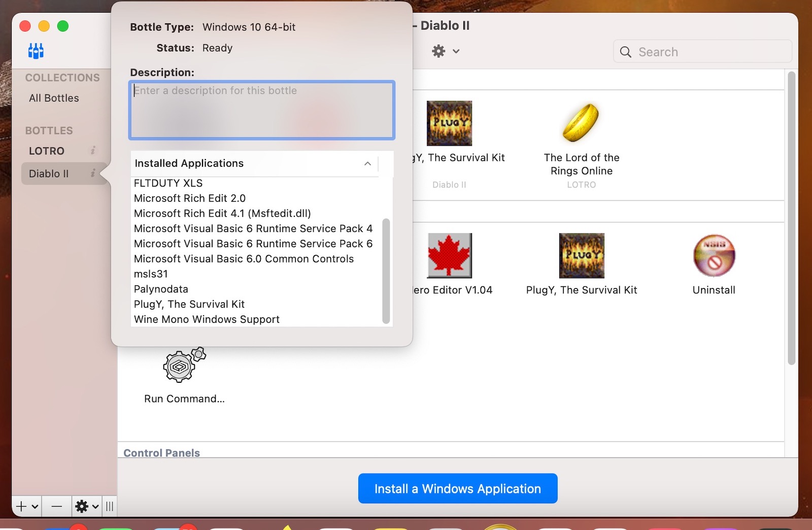Screen dimensions: 812x530
Task: Click the Run Command... label
Action: click(x=184, y=399)
